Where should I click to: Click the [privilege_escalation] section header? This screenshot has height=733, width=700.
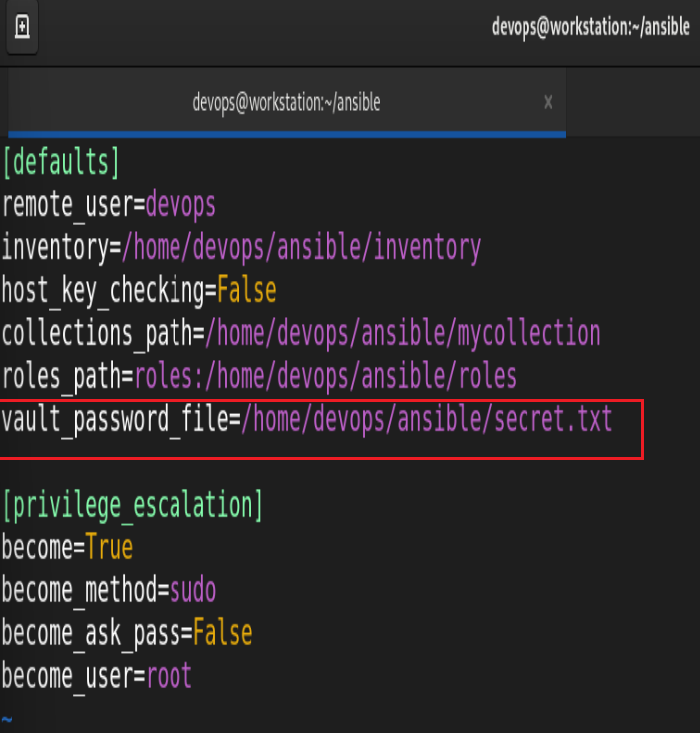pos(133,506)
